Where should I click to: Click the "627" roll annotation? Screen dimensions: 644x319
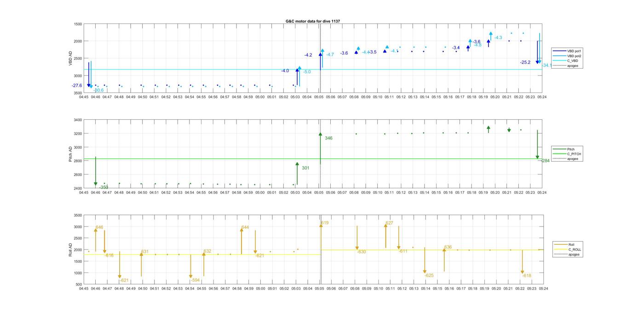[390, 223]
